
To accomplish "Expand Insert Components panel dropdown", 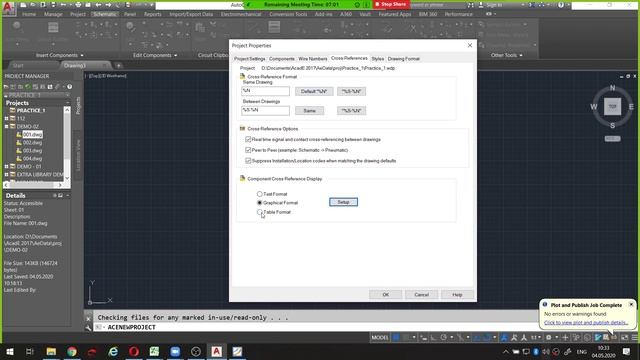I will (82, 55).
